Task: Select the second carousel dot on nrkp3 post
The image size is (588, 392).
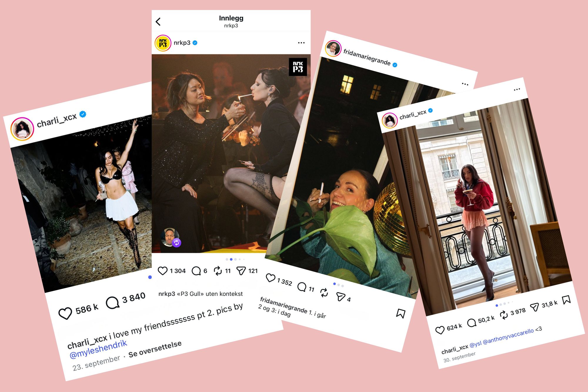Action: pos(231,259)
